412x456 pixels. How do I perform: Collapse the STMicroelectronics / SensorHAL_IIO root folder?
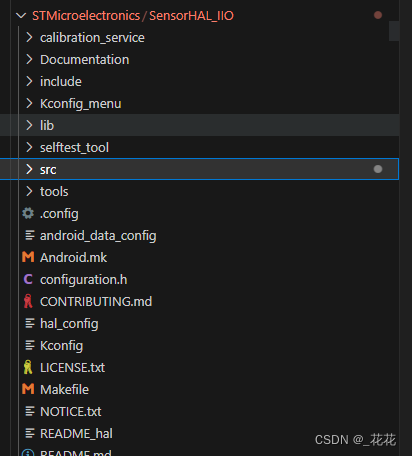click(x=21, y=15)
